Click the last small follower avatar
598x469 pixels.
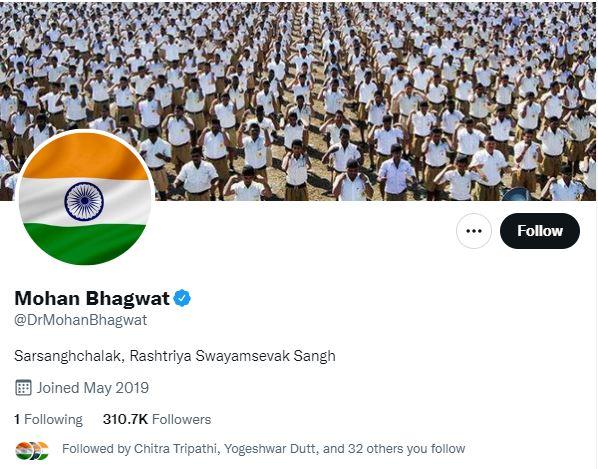click(42, 451)
